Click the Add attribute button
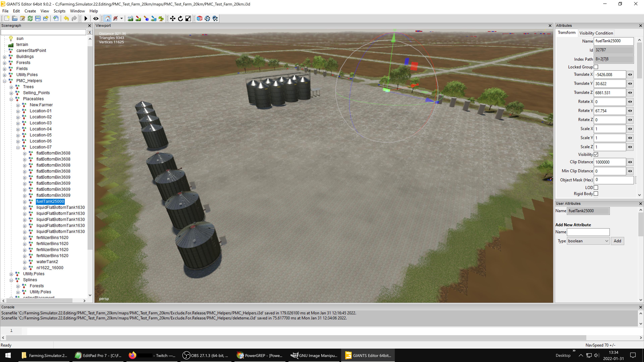The width and height of the screenshot is (644, 362). click(617, 241)
